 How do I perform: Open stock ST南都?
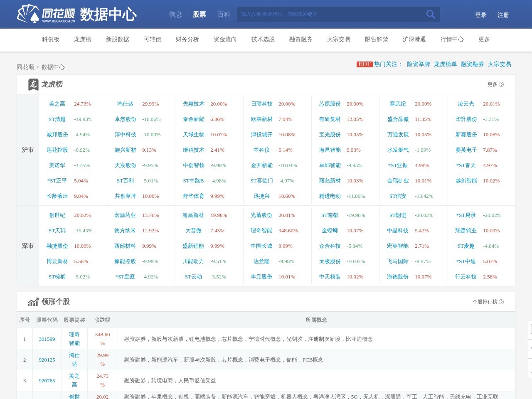click(x=330, y=215)
